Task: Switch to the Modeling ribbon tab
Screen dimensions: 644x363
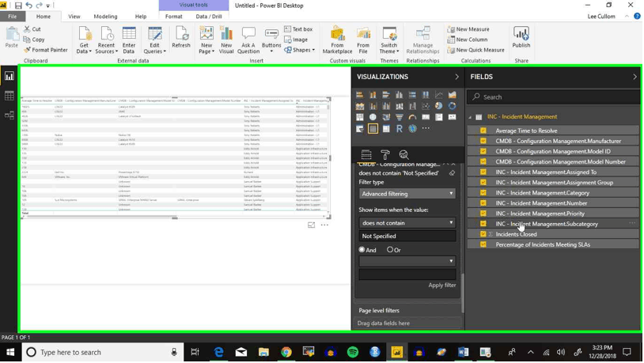Action: (x=105, y=17)
